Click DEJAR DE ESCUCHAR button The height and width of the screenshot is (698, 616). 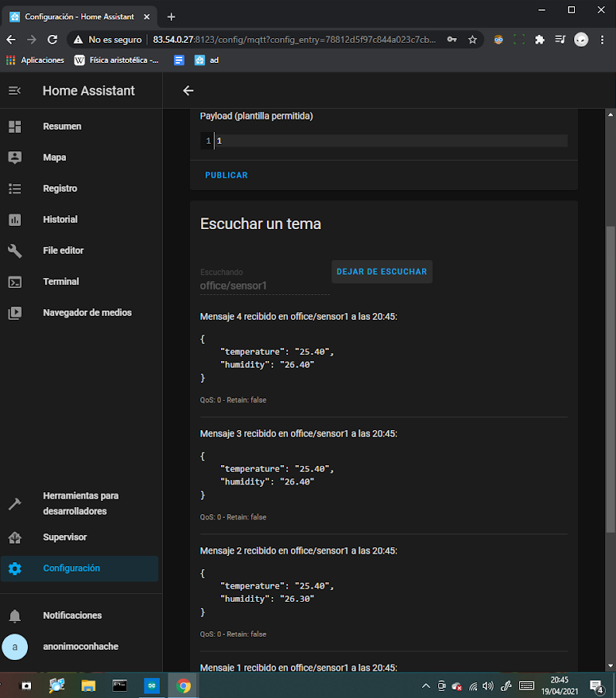point(382,272)
